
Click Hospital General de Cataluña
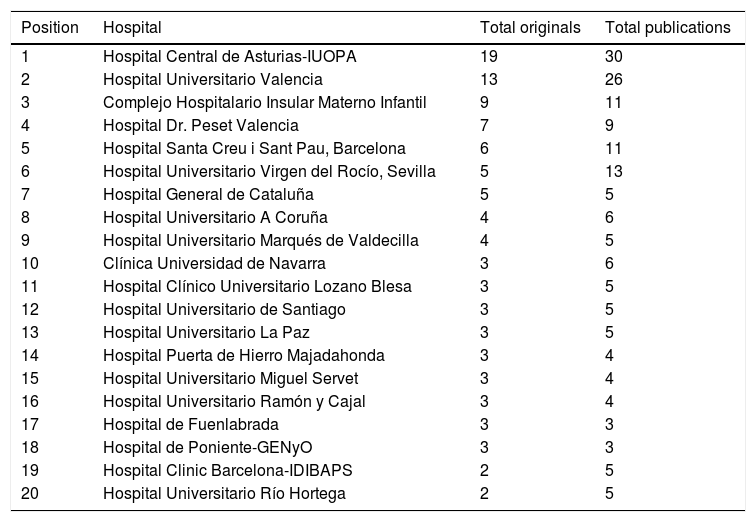point(208,195)
